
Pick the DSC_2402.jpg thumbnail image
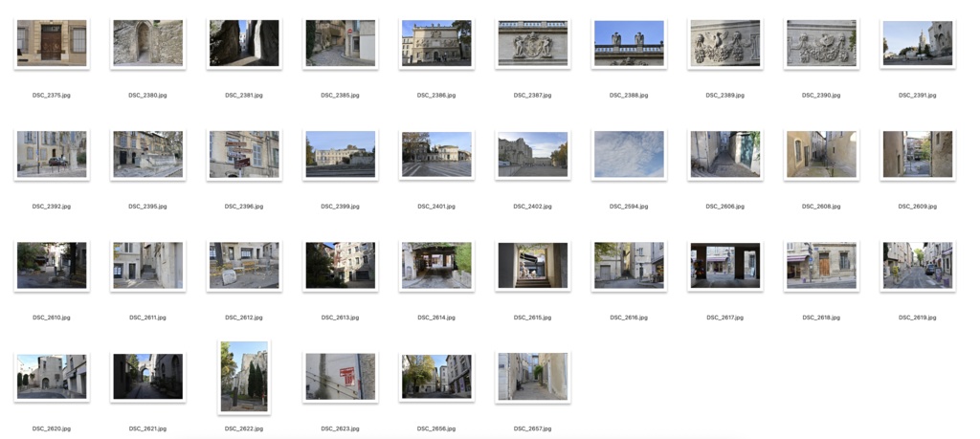click(x=533, y=154)
